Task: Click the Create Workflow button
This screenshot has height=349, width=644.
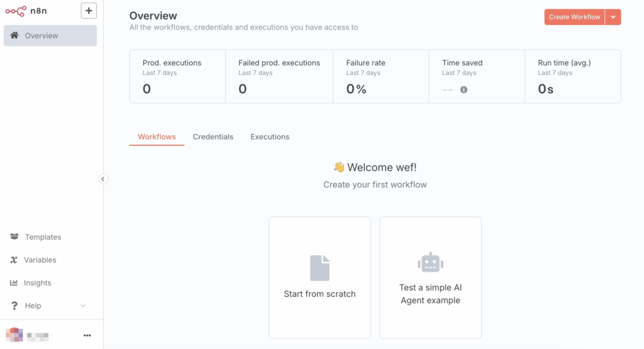Action: click(575, 17)
